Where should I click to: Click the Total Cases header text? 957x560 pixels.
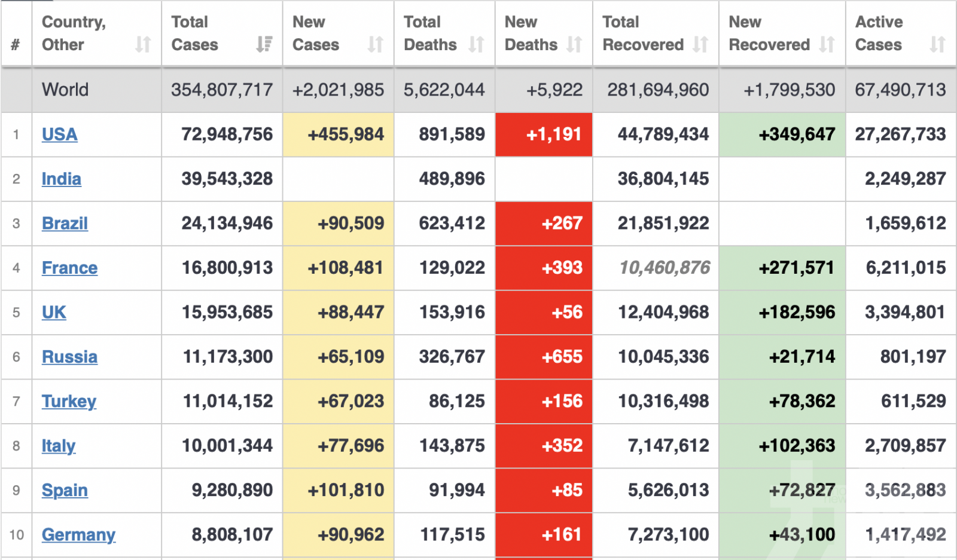pyautogui.click(x=194, y=33)
